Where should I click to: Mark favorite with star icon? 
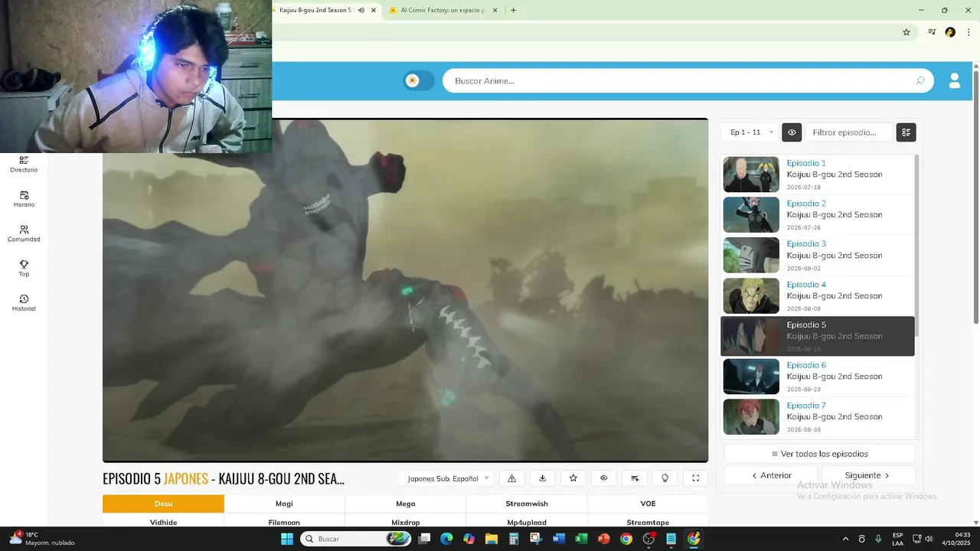click(573, 478)
